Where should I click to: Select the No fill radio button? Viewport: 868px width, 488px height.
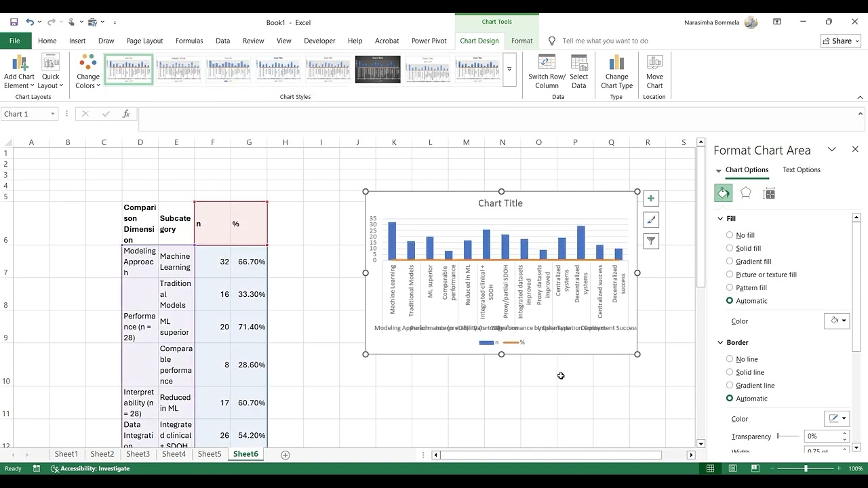pyautogui.click(x=730, y=235)
